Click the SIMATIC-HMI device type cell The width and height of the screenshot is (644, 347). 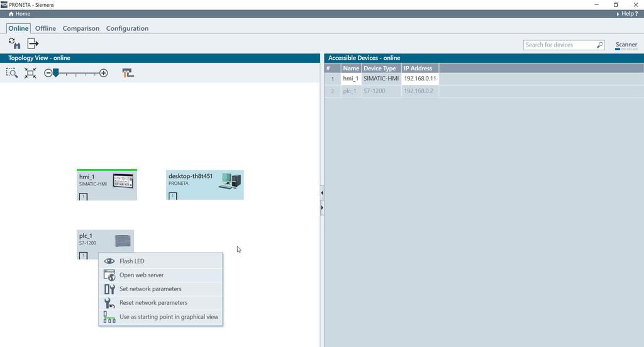[381, 79]
